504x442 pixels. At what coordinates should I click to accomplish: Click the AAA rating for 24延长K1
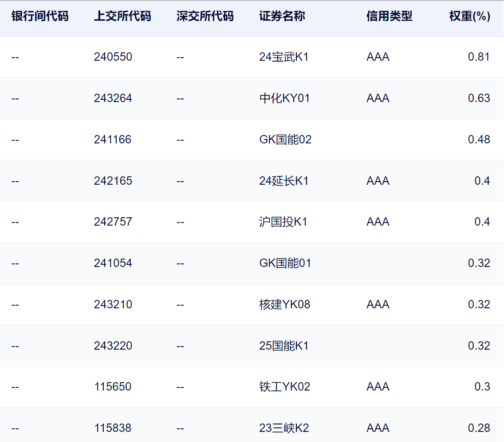click(x=378, y=181)
